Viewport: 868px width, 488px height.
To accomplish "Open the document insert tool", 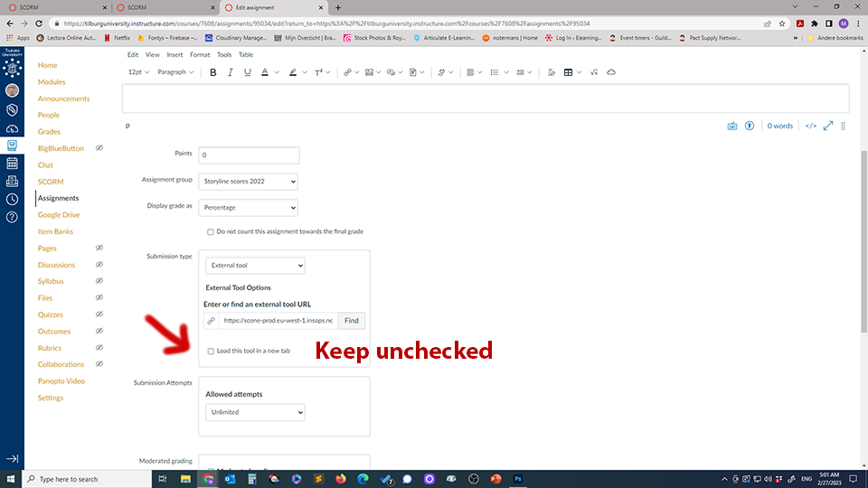I will 413,72.
